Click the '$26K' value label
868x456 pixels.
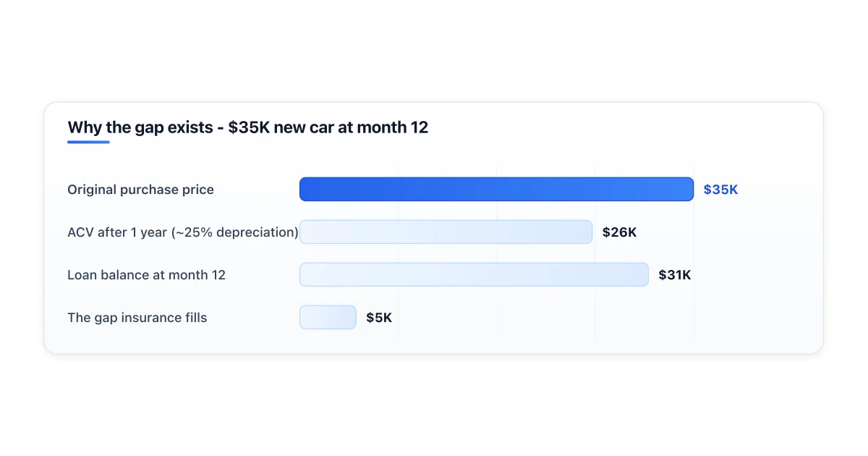pos(619,232)
